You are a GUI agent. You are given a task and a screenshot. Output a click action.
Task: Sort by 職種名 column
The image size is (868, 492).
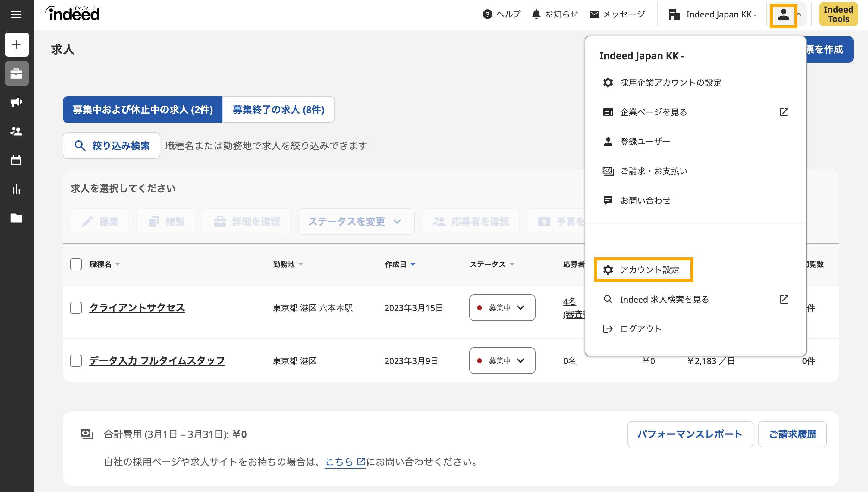tap(105, 264)
